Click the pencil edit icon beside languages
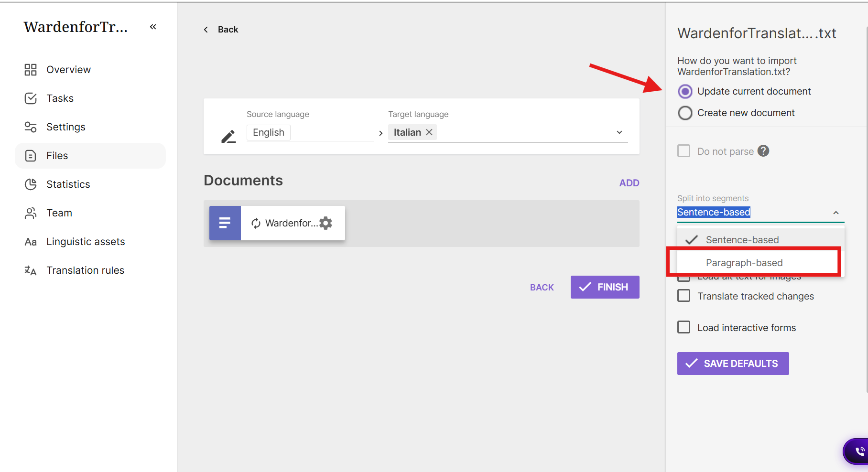868x472 pixels. [228, 136]
